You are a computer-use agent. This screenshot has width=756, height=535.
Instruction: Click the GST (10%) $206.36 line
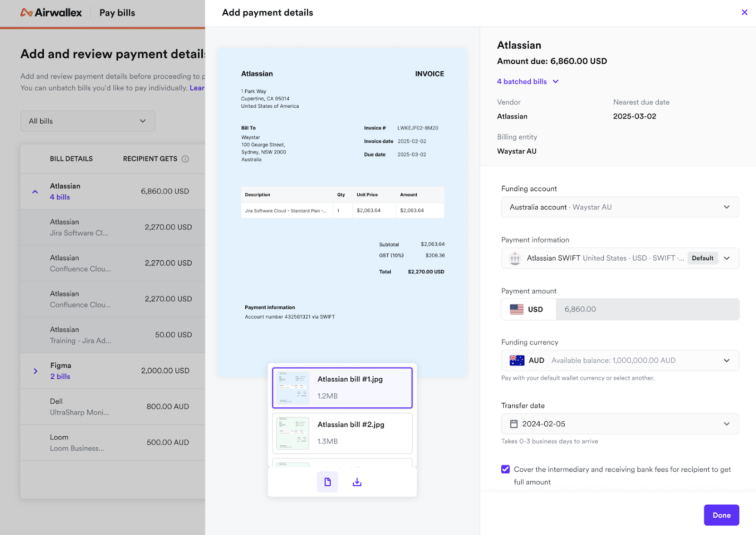tap(412, 255)
